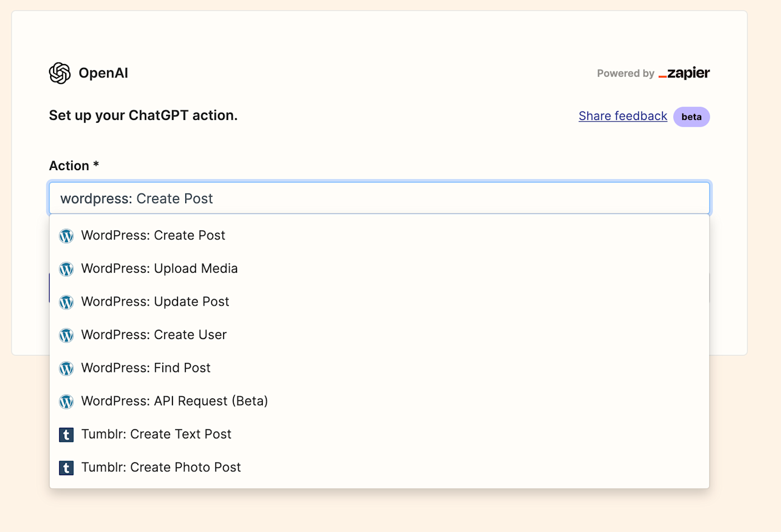Open the Share feedback link

click(623, 116)
